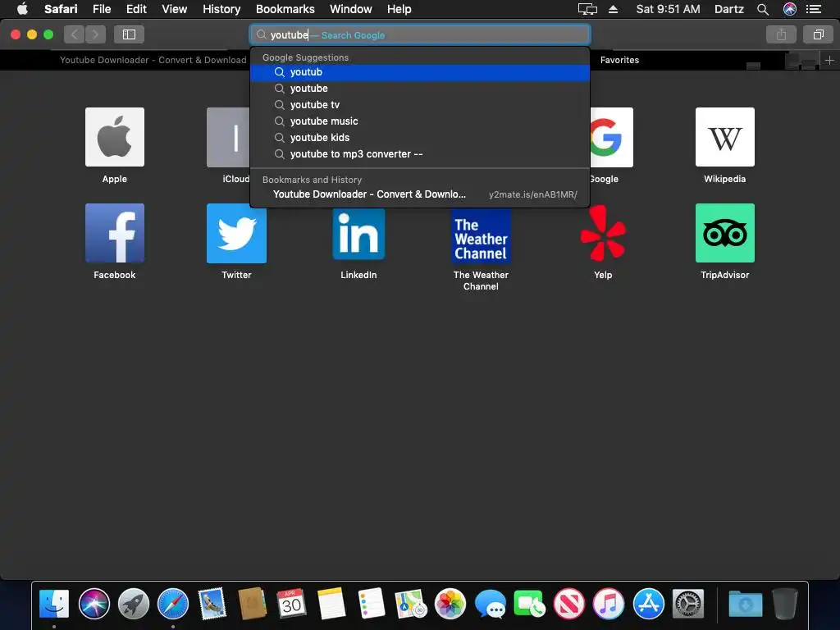
Task: Open Youtube Downloader history entry
Action: [x=420, y=194]
